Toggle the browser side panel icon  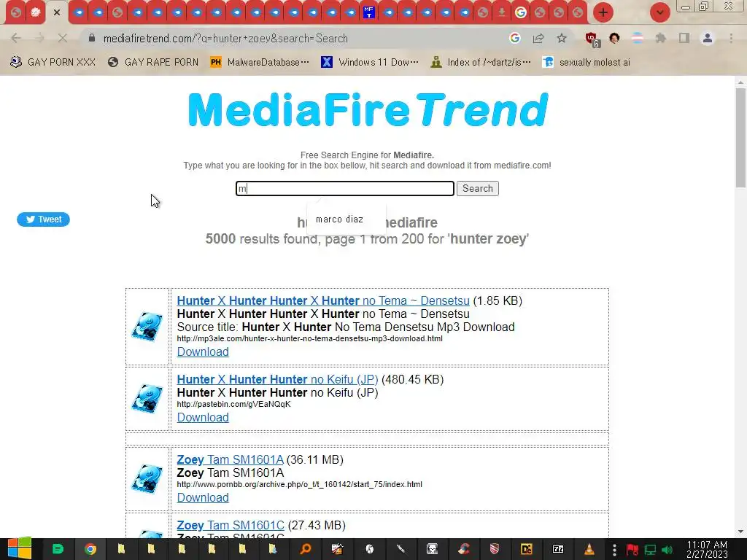tap(684, 38)
